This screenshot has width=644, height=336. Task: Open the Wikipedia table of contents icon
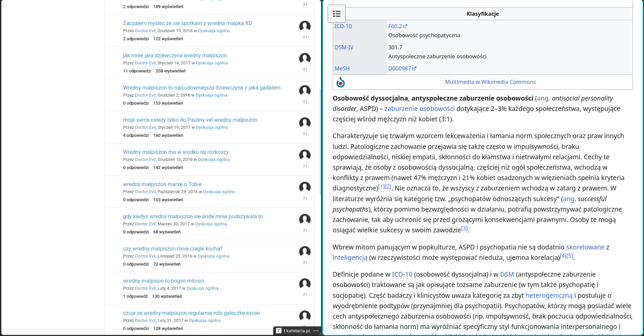336,14
